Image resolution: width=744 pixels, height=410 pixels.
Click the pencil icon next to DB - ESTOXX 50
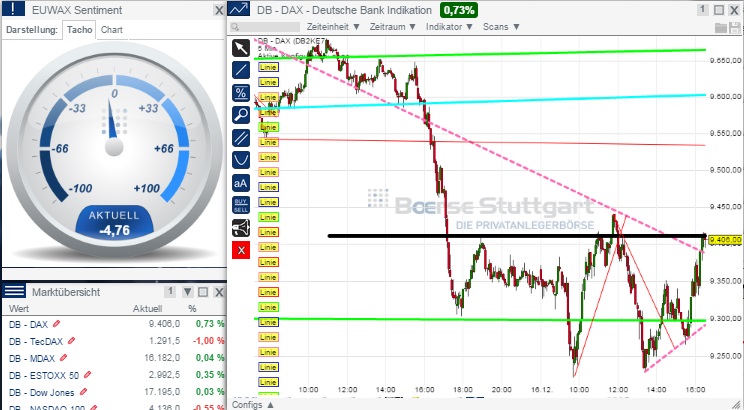tap(87, 375)
